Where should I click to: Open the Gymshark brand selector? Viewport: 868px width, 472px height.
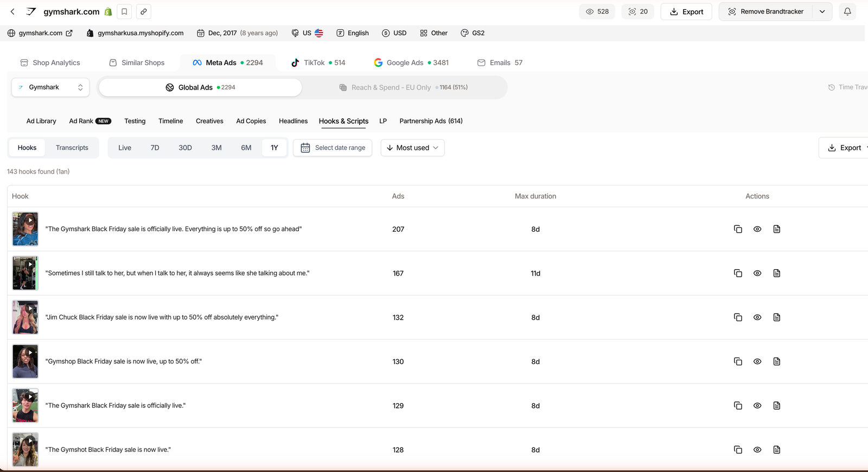tap(50, 87)
